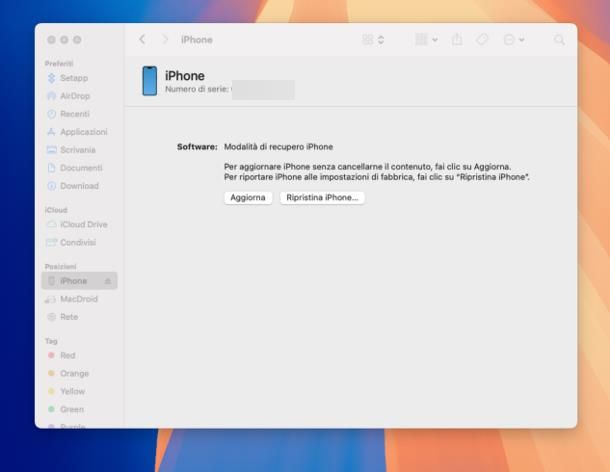The image size is (610, 472).
Task: Go forward with the right chevron
Action: 165,40
